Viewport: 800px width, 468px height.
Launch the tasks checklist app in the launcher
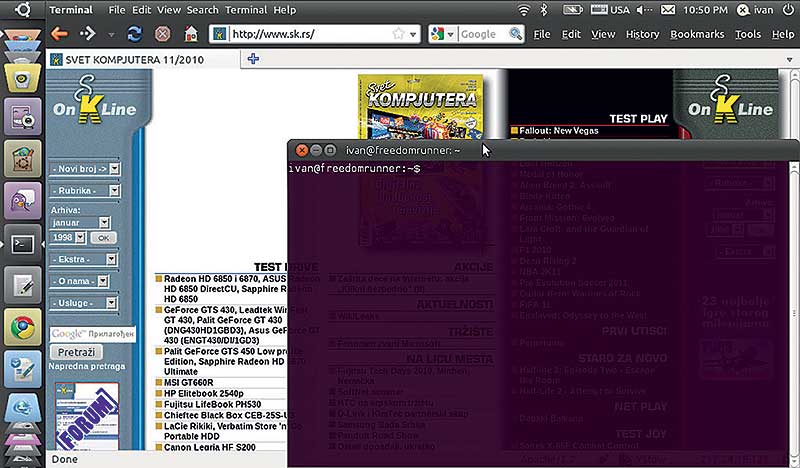(x=22, y=369)
